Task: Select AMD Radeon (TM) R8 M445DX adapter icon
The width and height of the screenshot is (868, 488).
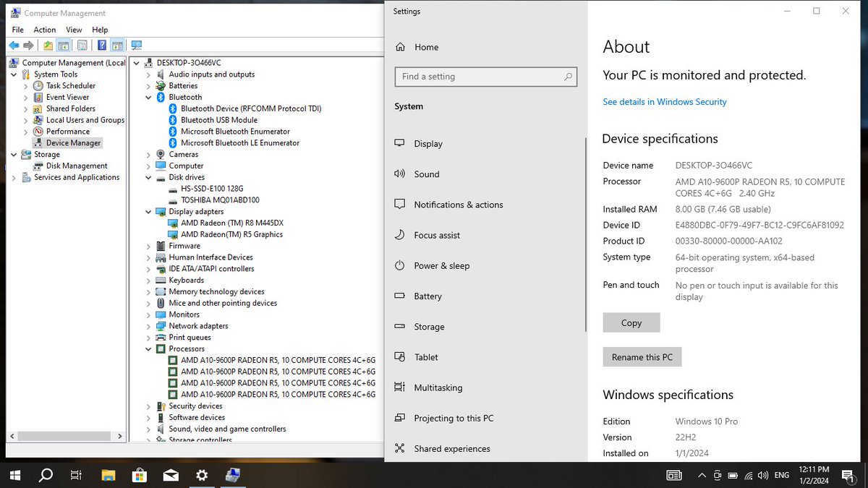Action: click(173, 223)
